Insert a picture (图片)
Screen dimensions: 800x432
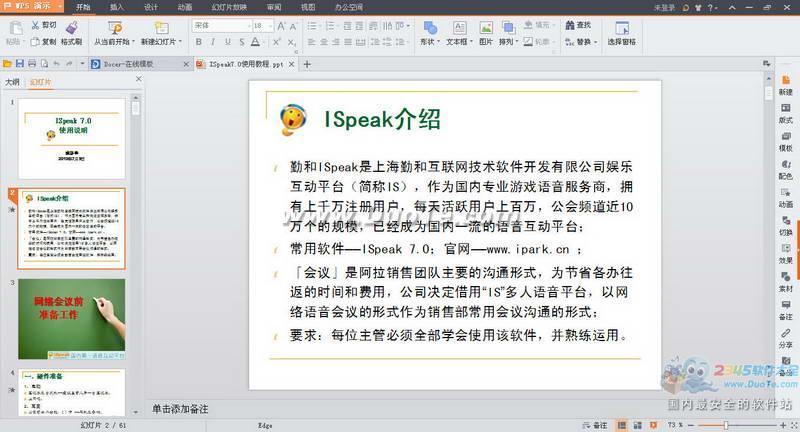point(486,33)
